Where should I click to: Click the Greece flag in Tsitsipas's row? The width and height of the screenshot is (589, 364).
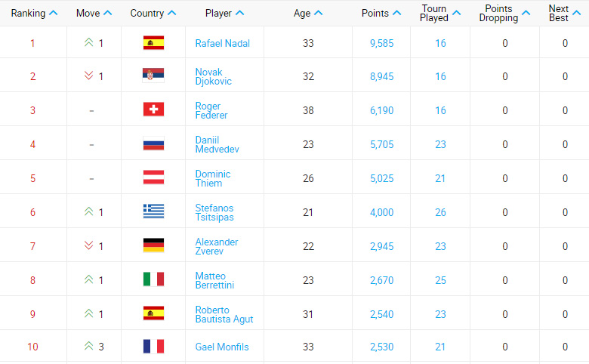(x=153, y=211)
